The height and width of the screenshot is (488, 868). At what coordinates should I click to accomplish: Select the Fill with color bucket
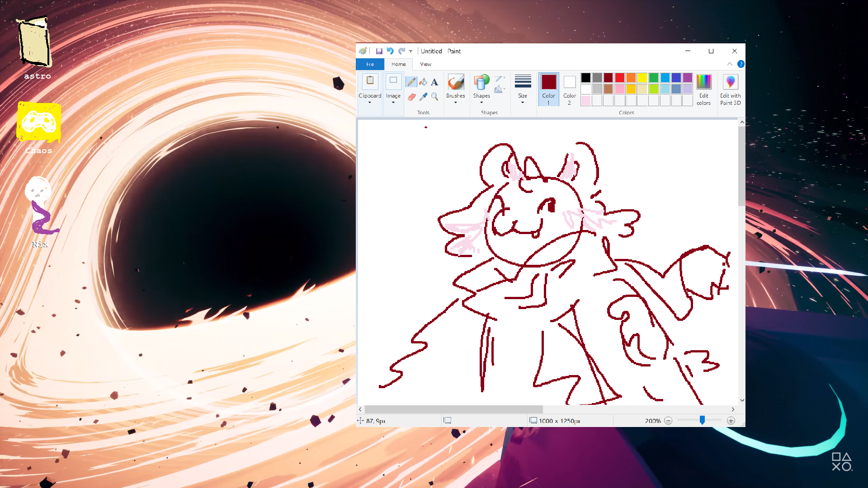click(423, 82)
